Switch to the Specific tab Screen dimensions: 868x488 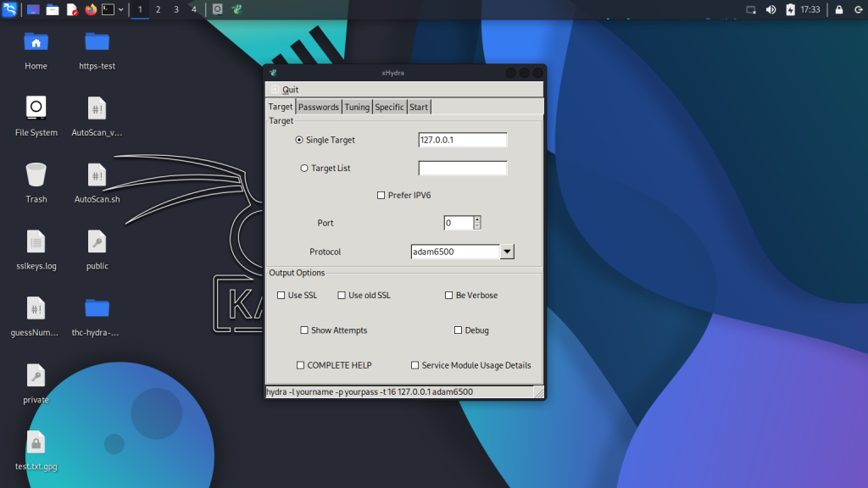389,107
